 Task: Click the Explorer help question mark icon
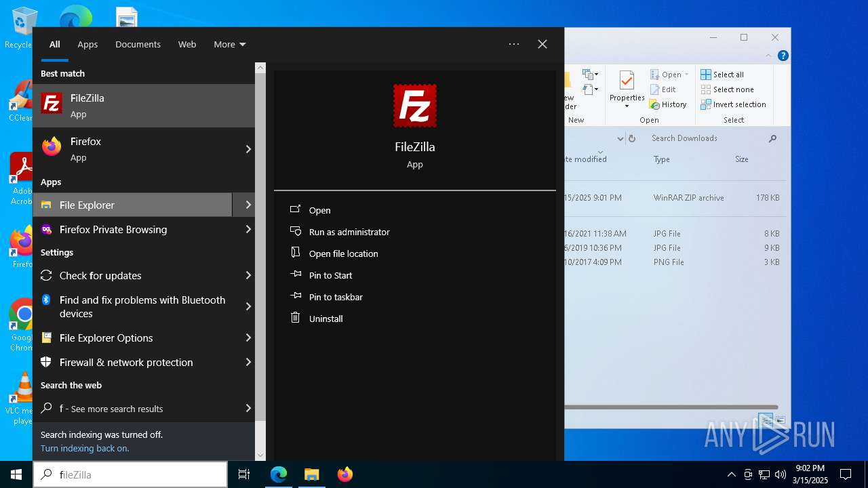(783, 56)
